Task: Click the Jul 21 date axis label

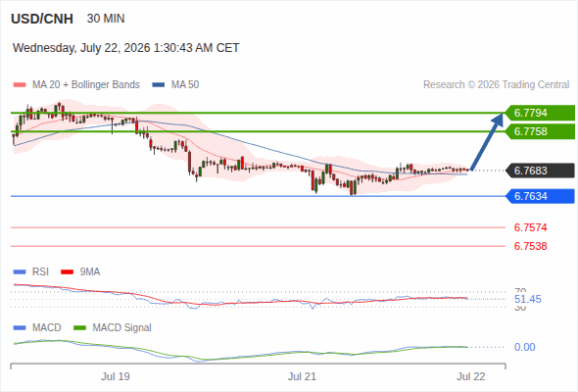Action: [302, 376]
